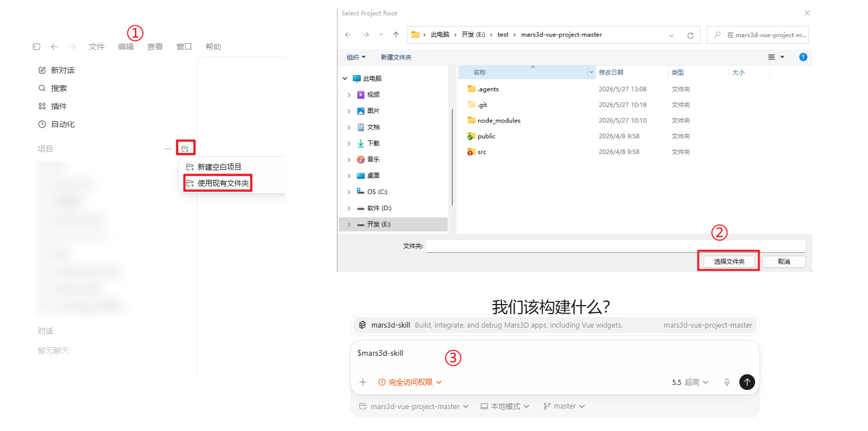Screen dimensions: 868x431
Task: Expand the 音乐 tree node
Action: click(x=349, y=160)
